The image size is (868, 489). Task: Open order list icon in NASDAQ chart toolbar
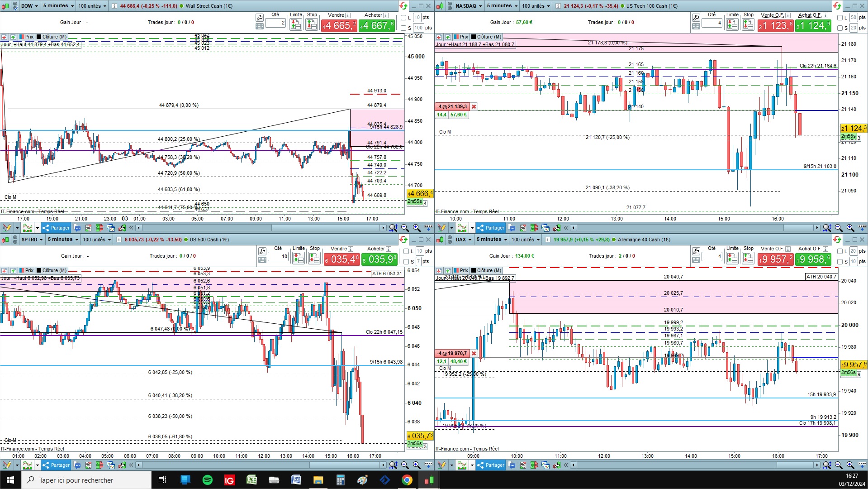point(523,228)
